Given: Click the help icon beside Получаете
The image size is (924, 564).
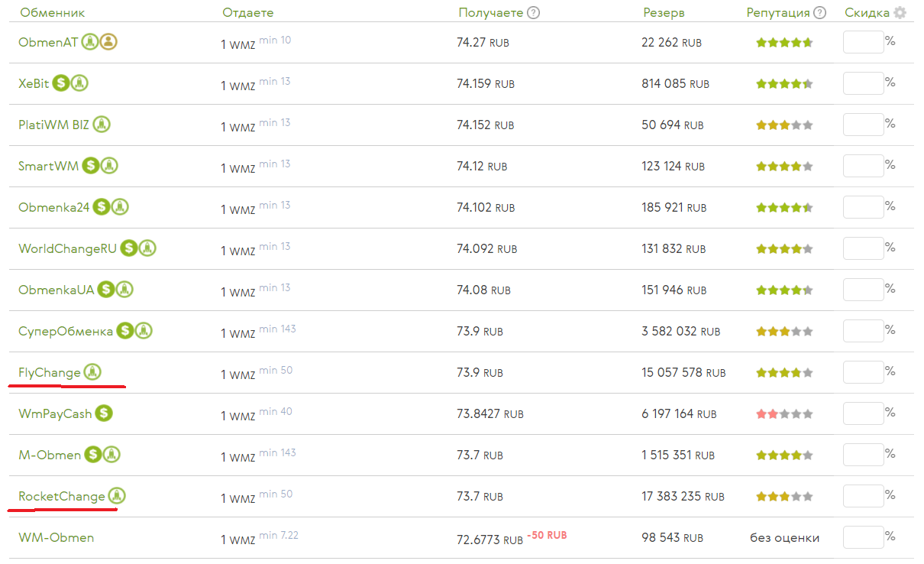Looking at the screenshot, I should tap(534, 12).
